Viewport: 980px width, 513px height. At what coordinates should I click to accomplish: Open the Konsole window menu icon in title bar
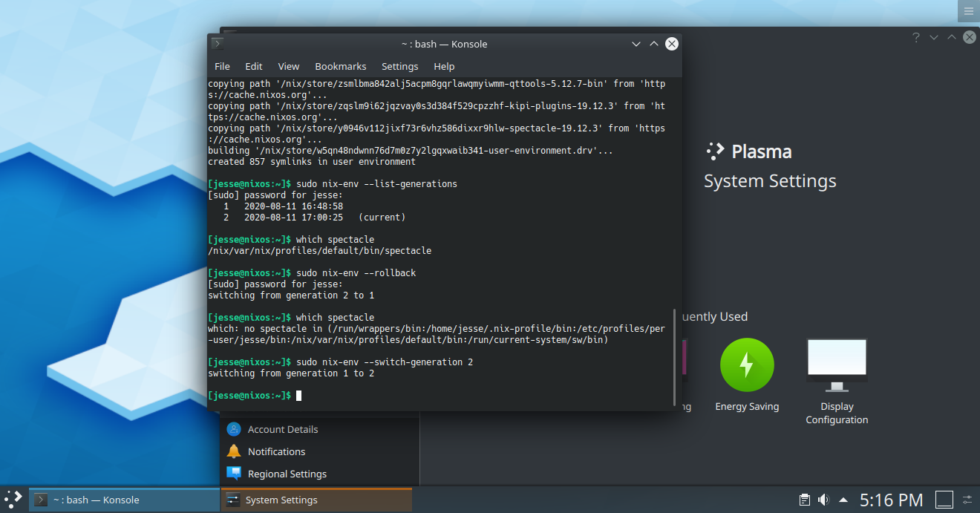tap(217, 44)
